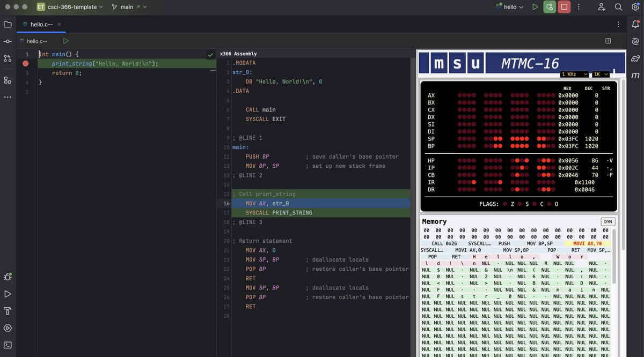The height and width of the screenshot is (357, 644).
Task: Open the Build hammer tool window
Action: [x=8, y=311]
